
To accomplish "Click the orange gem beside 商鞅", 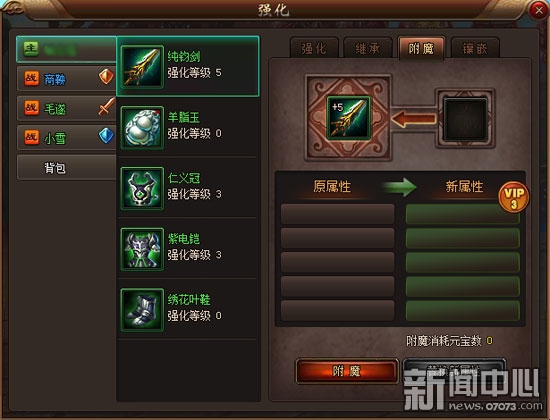I will pyautogui.click(x=106, y=76).
